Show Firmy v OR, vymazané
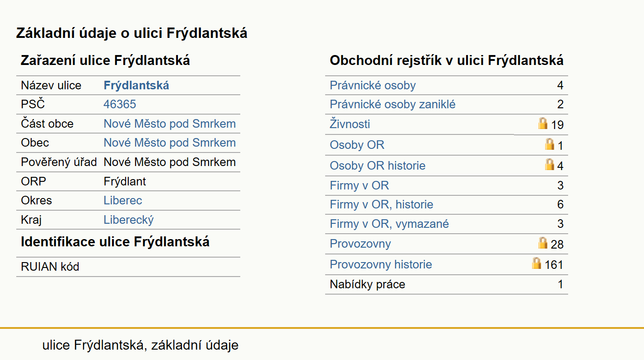 pos(389,224)
